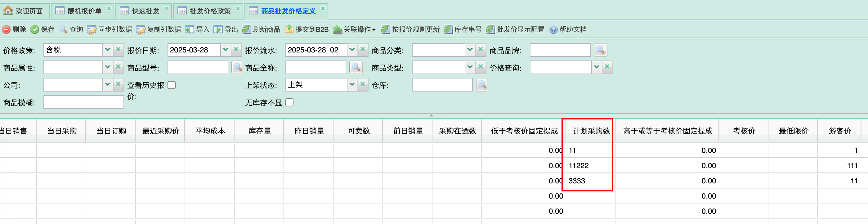Screen dimensions: 868x224
Task: Click the 按报价规则更新 button
Action: click(410, 30)
